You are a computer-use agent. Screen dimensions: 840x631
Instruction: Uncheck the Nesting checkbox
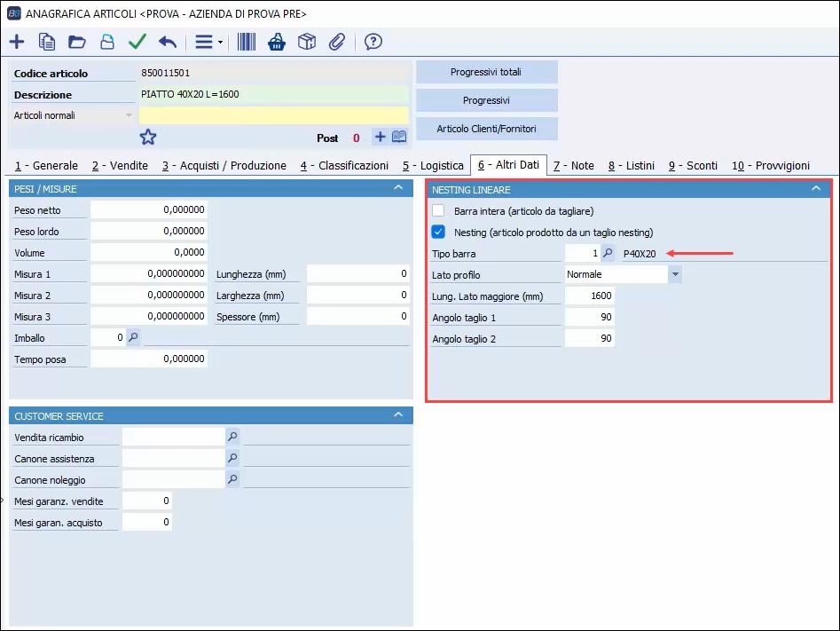click(x=438, y=233)
